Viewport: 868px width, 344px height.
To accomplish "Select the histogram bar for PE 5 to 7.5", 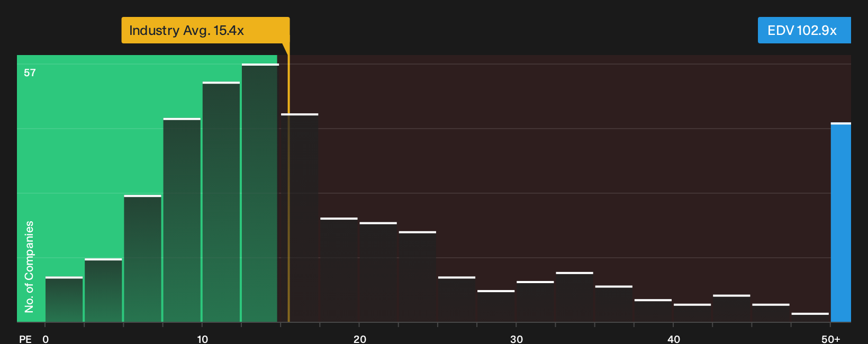I will [x=142, y=259].
